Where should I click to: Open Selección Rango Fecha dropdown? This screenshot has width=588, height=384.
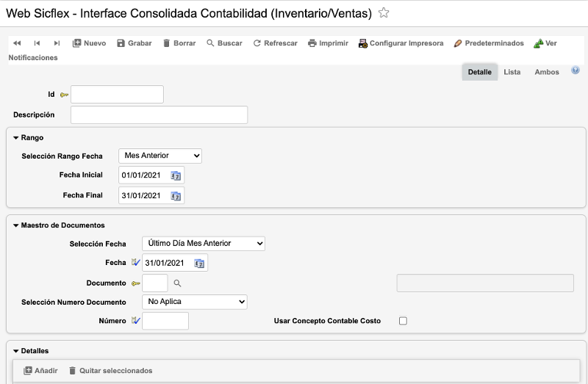click(x=160, y=156)
